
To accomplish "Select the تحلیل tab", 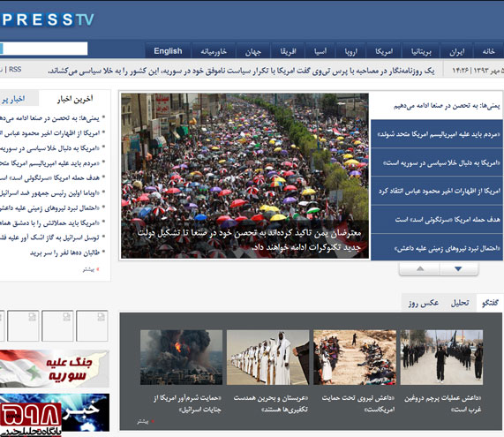I will tap(460, 303).
